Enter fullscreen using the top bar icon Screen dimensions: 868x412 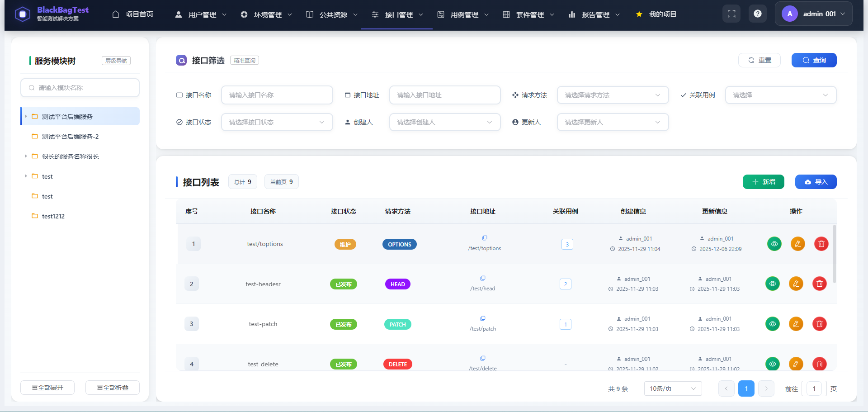tap(731, 14)
